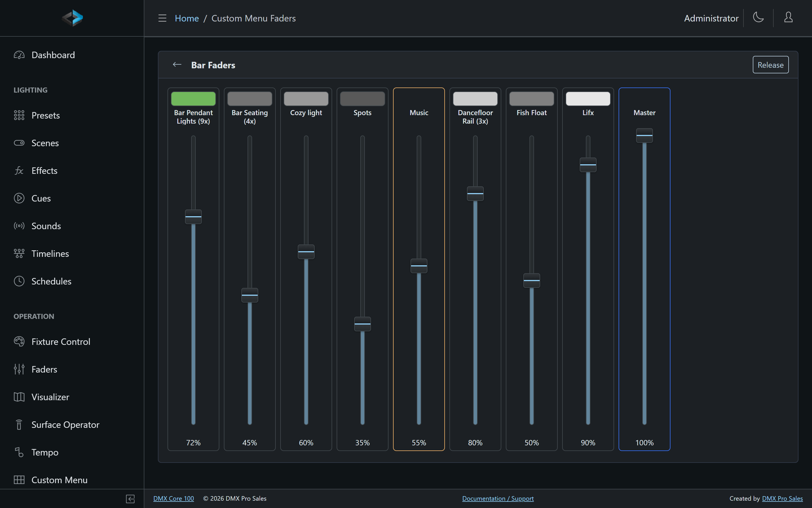
Task: Go to the Home breadcrumb link
Action: pos(187,18)
